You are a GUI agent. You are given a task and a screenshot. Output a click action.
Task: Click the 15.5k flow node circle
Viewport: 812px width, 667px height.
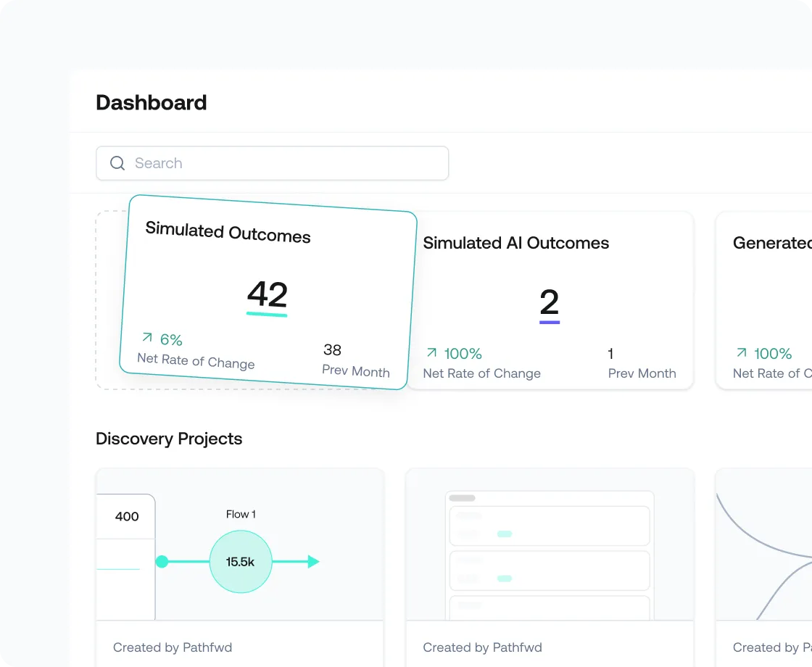coord(241,561)
